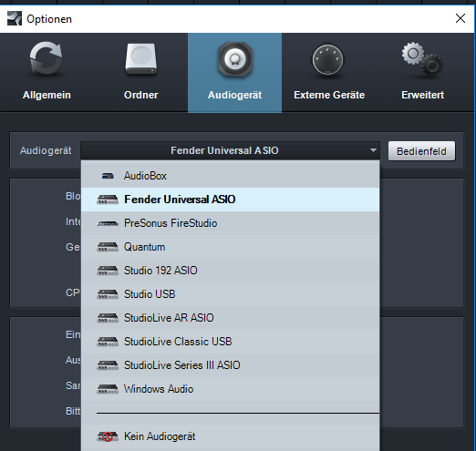Pick StudioLive Classic USB device
476x451 pixels.
pos(230,342)
